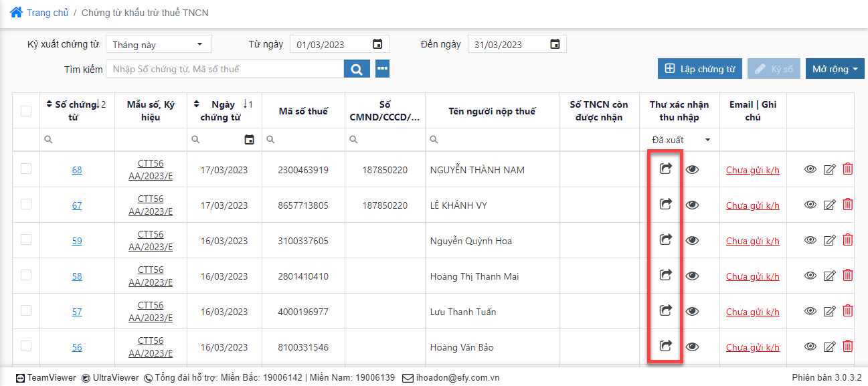
Task: Click export letter icon for Lưu Thanh Tuấn
Action: tap(665, 311)
